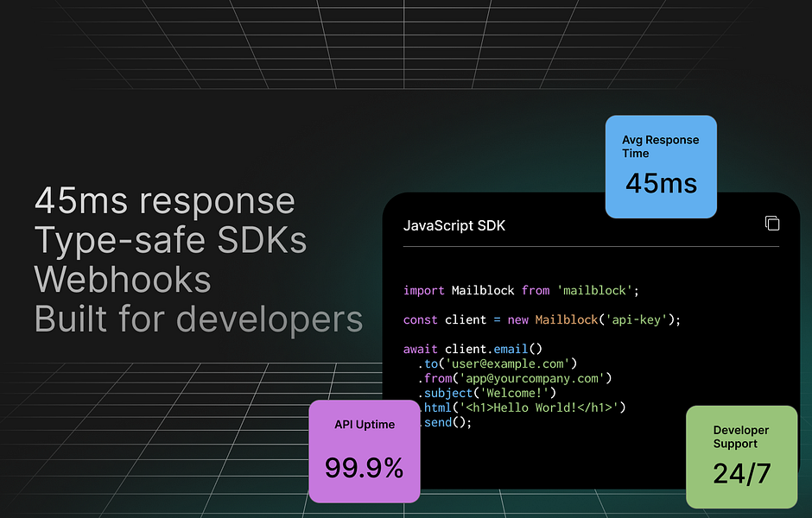The height and width of the screenshot is (518, 812).
Task: Select the API Uptime 99.9% card
Action: 364,452
